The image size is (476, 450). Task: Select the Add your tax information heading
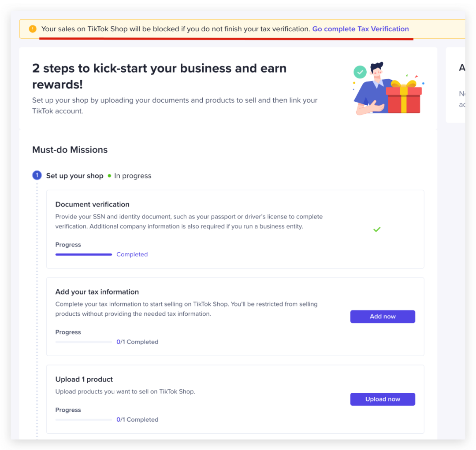(x=97, y=292)
